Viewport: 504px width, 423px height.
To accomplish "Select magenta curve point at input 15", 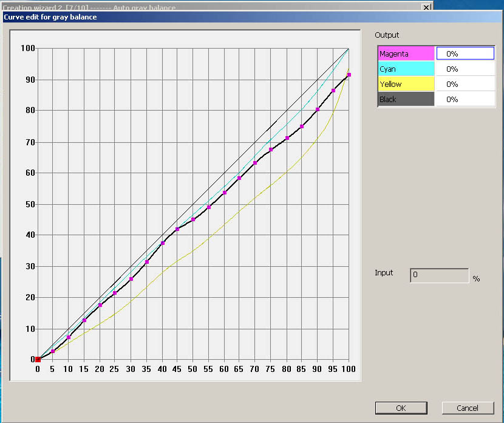I will (84, 320).
